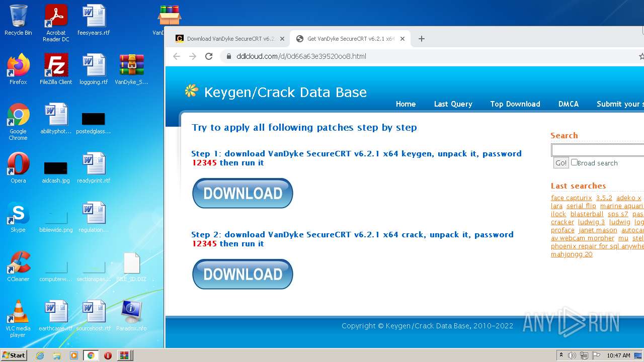The image size is (644, 362).
Task: Open the VanDyke_S... WinRAR archive icon
Action: [132, 69]
